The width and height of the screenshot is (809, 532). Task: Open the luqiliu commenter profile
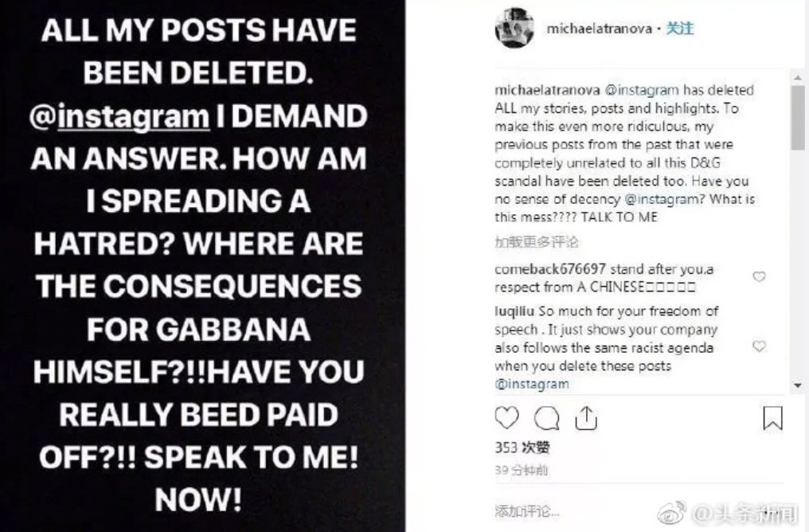click(515, 311)
